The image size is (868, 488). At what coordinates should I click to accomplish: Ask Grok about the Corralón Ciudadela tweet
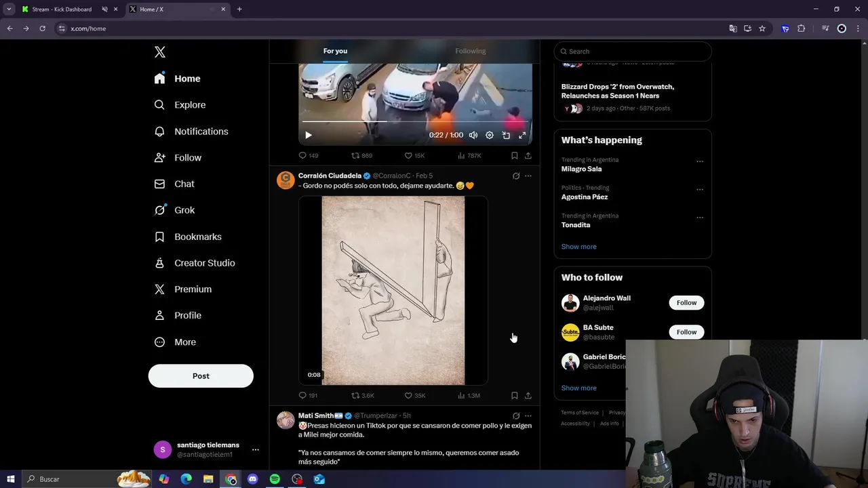tap(516, 176)
